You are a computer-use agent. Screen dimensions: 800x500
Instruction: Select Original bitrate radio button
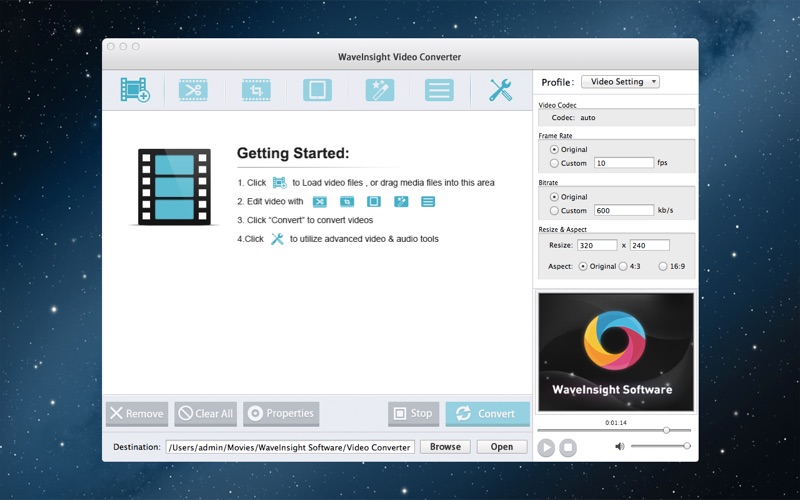click(x=554, y=196)
